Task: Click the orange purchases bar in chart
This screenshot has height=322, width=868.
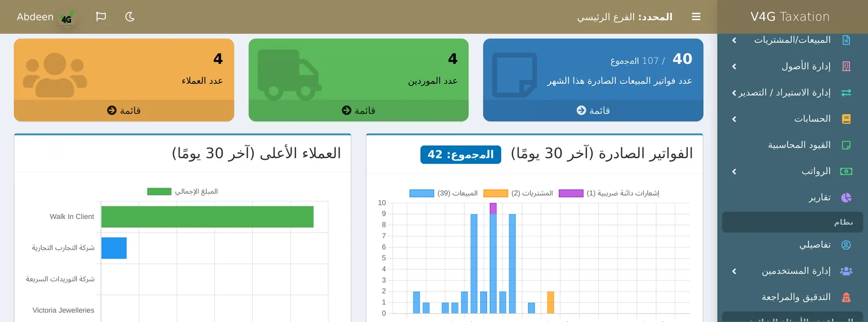Action: click(x=551, y=302)
